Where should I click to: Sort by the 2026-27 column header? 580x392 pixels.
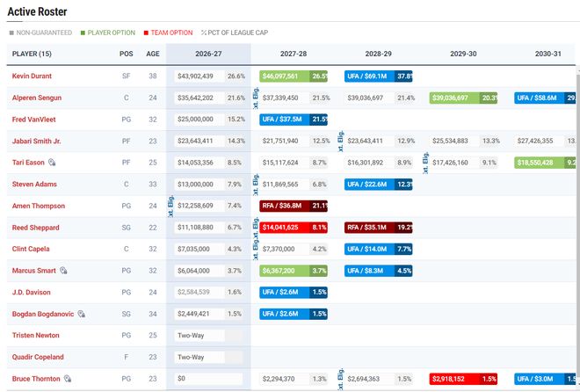click(208, 54)
